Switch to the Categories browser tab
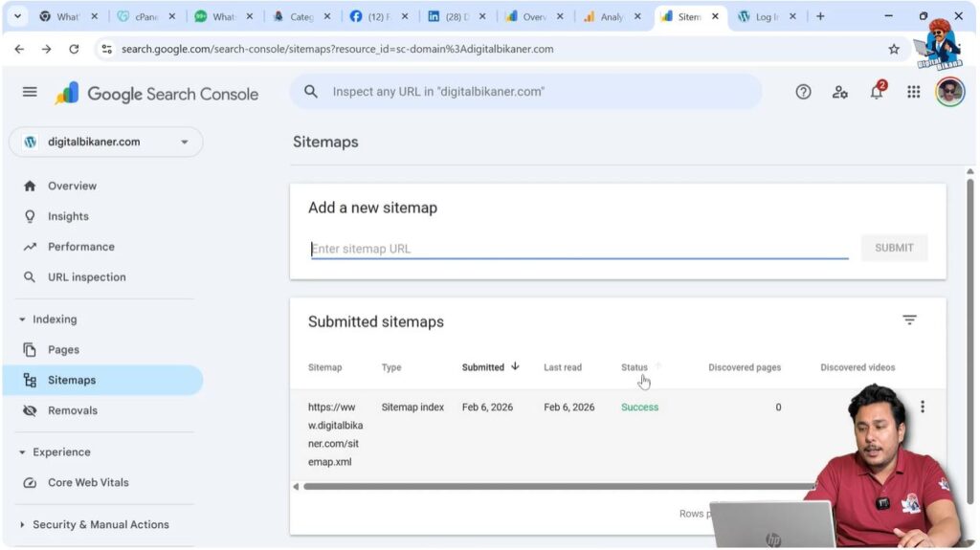The height and width of the screenshot is (550, 980). pos(301,17)
